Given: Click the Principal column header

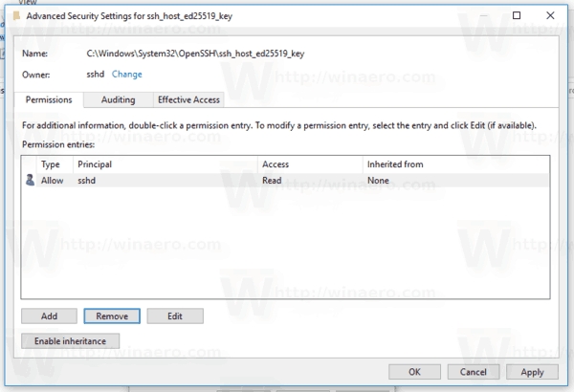Looking at the screenshot, I should [x=96, y=164].
